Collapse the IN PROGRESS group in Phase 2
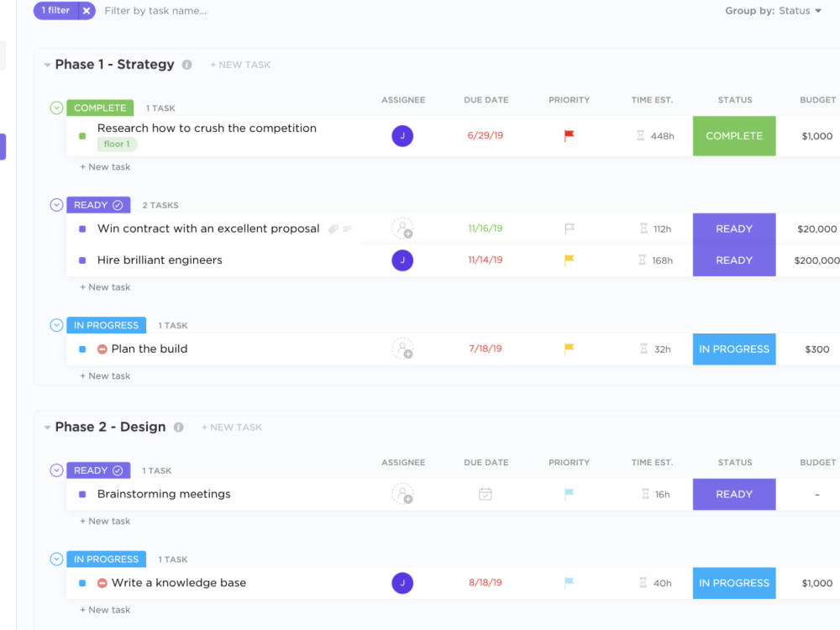The width and height of the screenshot is (840, 630). (56, 559)
